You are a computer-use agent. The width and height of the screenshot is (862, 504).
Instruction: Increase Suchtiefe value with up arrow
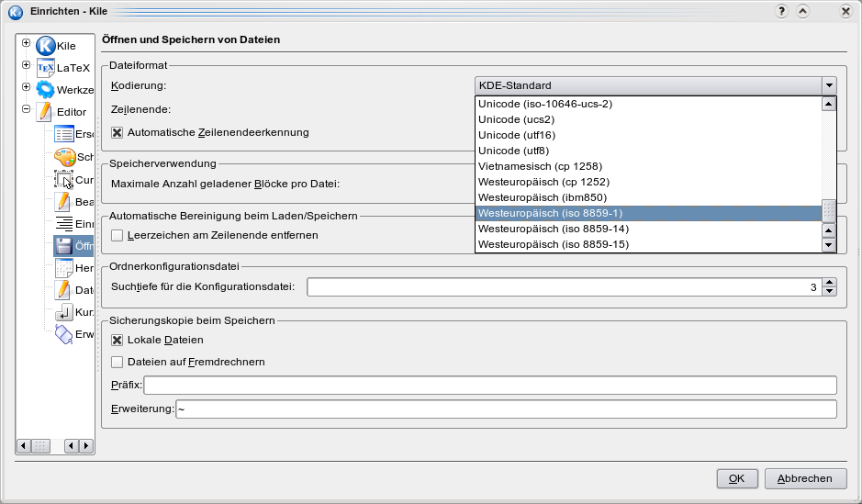(829, 283)
